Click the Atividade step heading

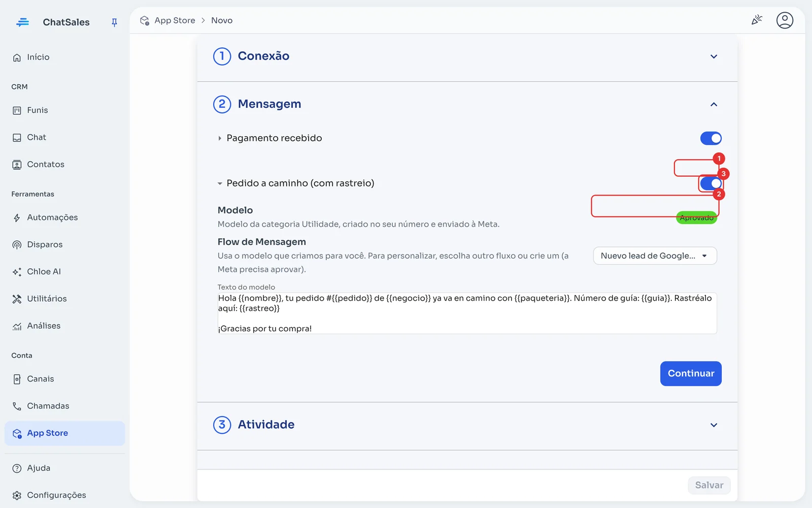(x=266, y=425)
